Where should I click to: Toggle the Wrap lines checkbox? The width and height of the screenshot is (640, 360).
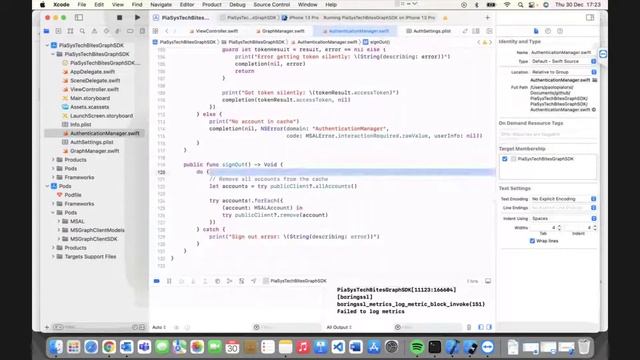pos(532,241)
